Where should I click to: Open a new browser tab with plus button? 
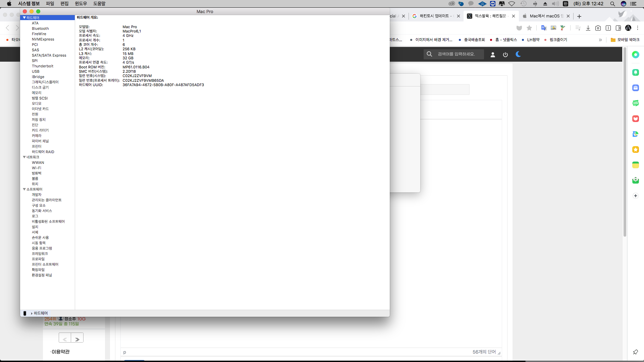[579, 16]
